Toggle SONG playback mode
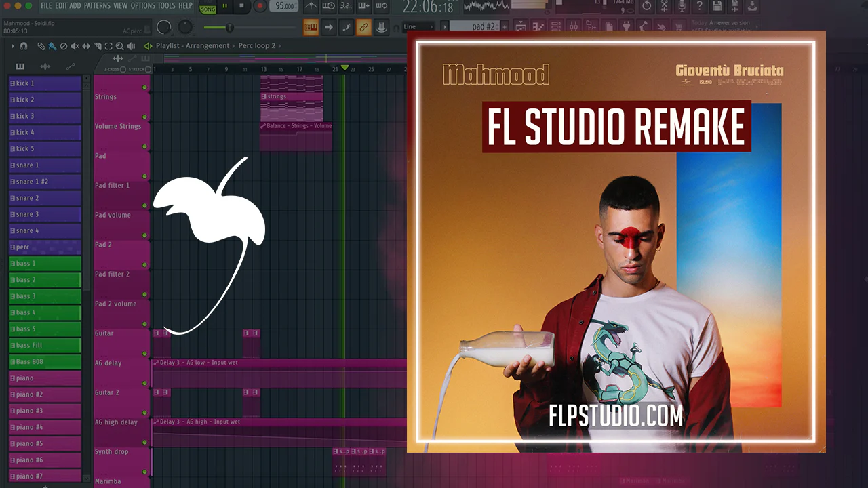The height and width of the screenshot is (488, 868). [x=208, y=7]
